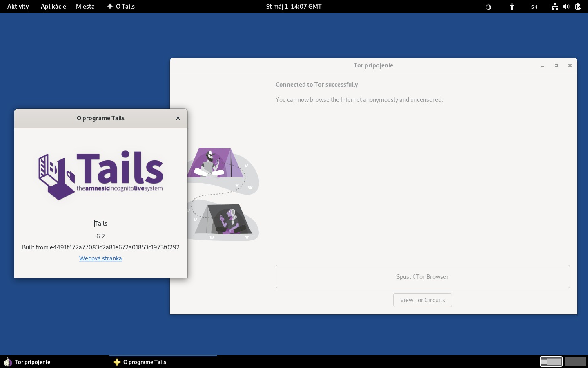Click the Tails name label
Viewport: 588px width, 368px height.
101,224
